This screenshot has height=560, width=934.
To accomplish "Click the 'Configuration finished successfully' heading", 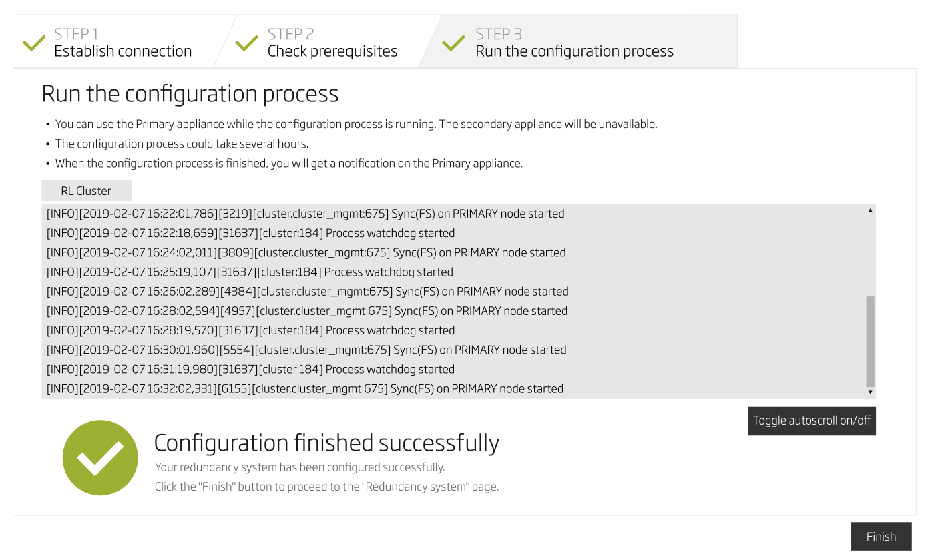I will pos(326,443).
